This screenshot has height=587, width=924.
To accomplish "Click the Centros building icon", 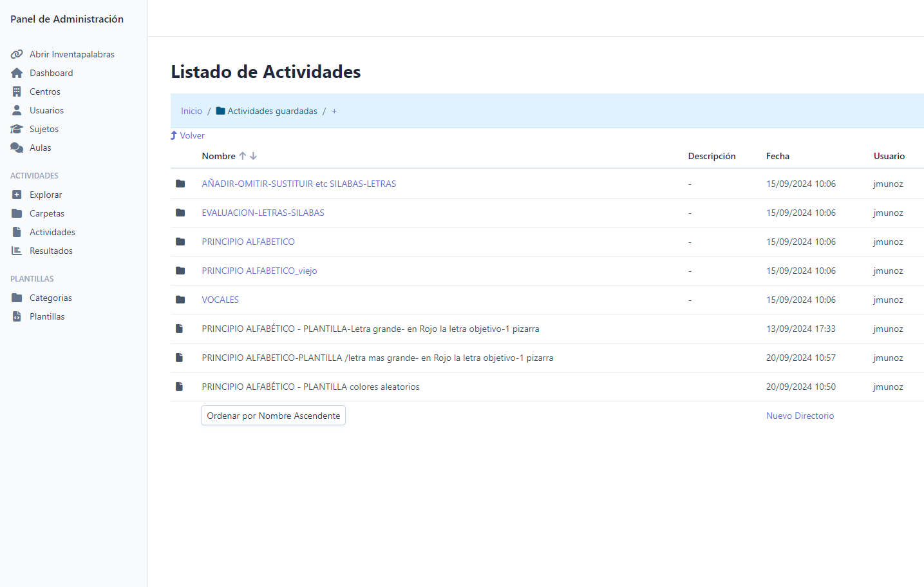I will tap(17, 91).
